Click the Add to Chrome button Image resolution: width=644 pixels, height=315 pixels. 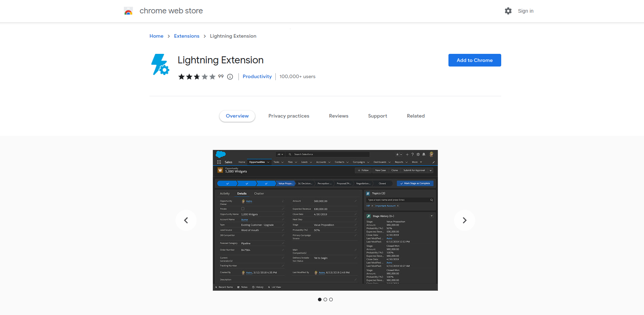pyautogui.click(x=474, y=60)
